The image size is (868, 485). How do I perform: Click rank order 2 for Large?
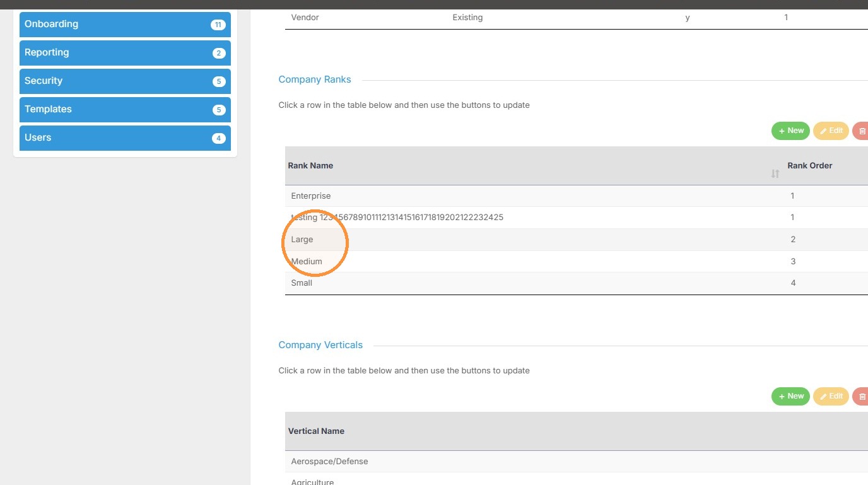coord(793,240)
